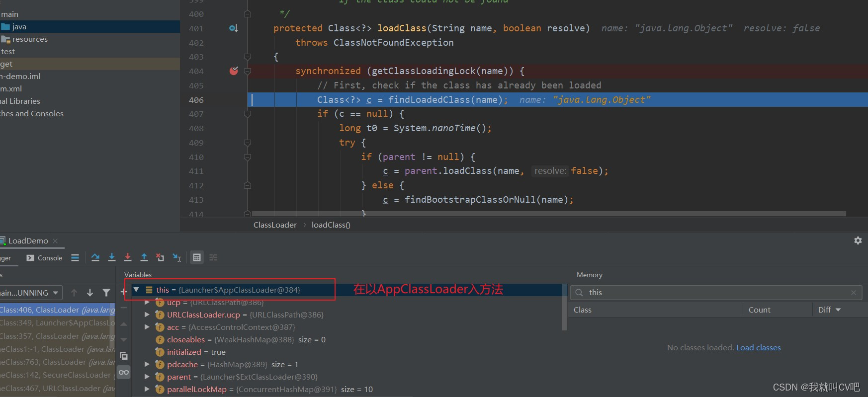
Task: Select frame 'Class:357, ClassLoader'
Action: click(x=58, y=336)
